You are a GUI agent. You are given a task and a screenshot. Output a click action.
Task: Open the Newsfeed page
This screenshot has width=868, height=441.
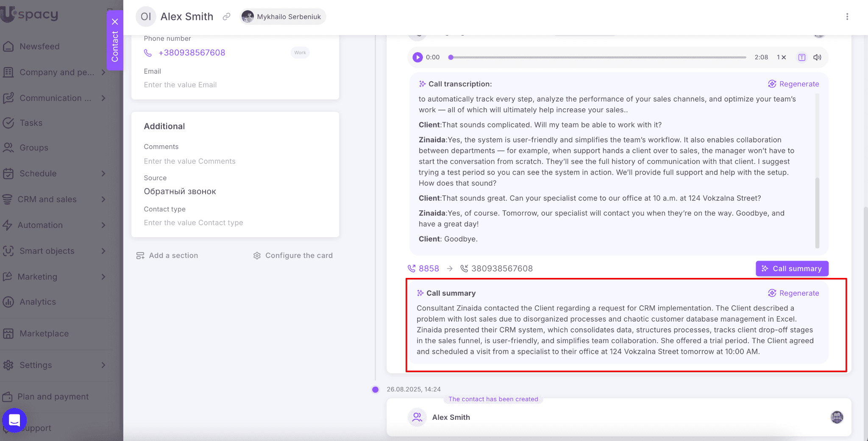click(39, 46)
